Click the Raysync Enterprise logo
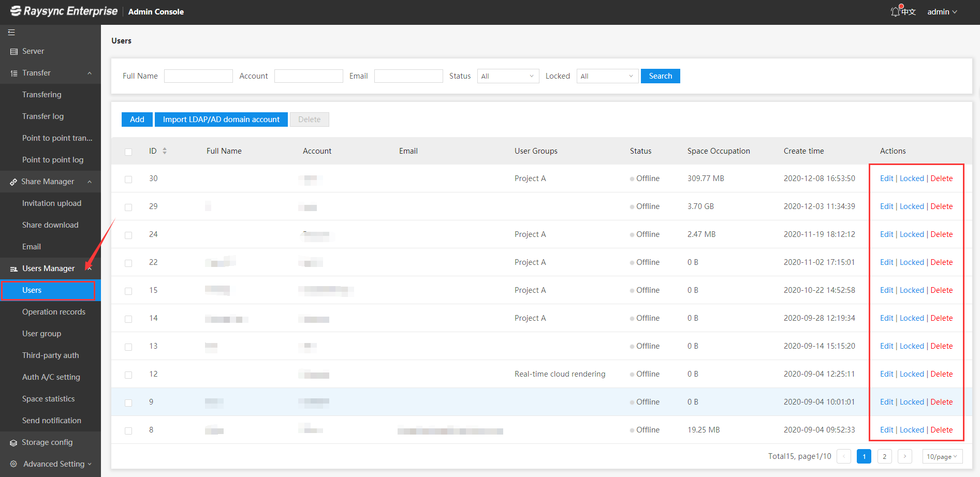 pyautogui.click(x=64, y=11)
